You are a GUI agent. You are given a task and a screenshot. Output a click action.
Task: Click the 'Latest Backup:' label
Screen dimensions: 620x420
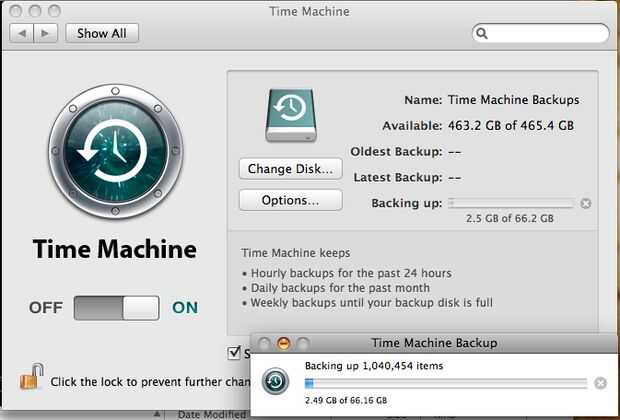(x=398, y=178)
